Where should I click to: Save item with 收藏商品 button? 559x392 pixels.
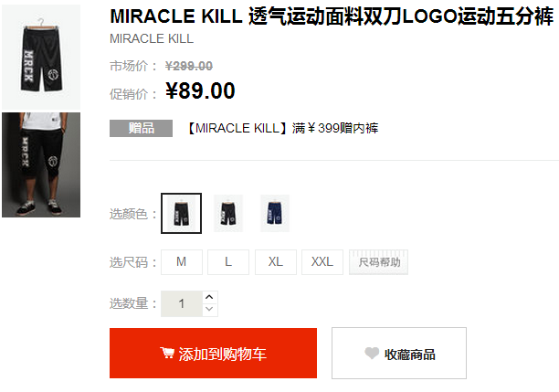(x=399, y=353)
